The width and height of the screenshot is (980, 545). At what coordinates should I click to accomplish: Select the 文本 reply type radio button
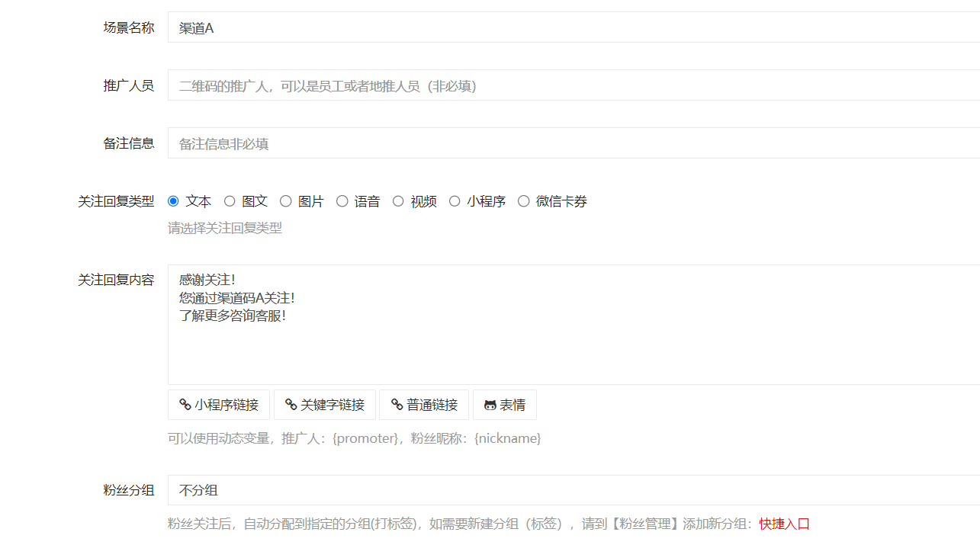pos(173,200)
